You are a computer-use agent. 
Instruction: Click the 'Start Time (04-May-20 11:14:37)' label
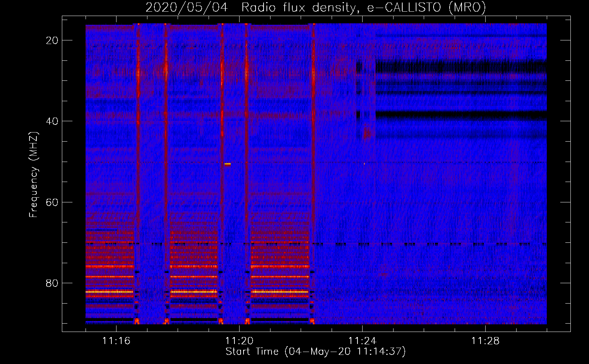pyautogui.click(x=316, y=352)
